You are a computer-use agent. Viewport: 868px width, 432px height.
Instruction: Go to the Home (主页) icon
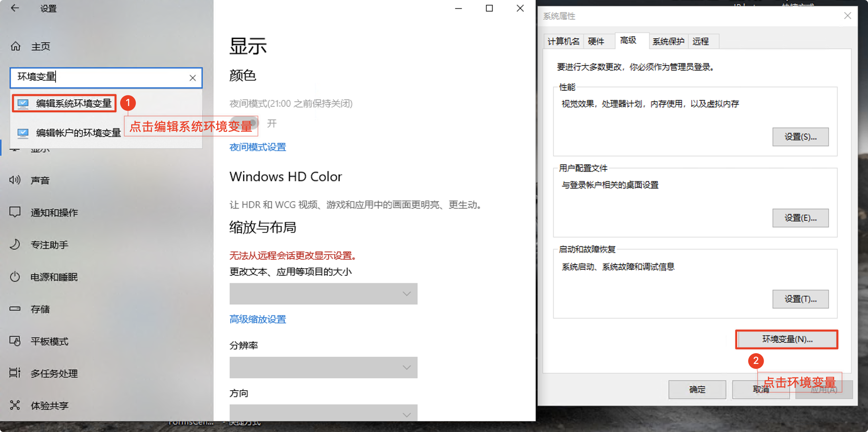point(15,46)
